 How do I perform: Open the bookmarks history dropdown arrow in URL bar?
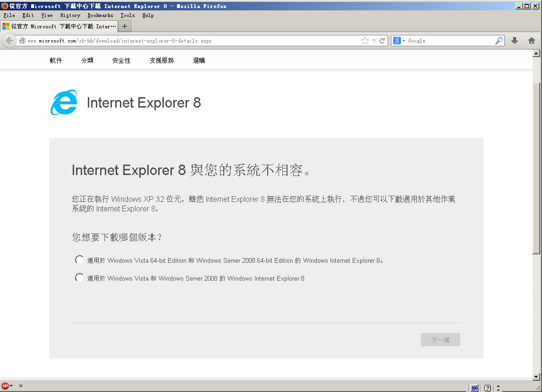(374, 41)
